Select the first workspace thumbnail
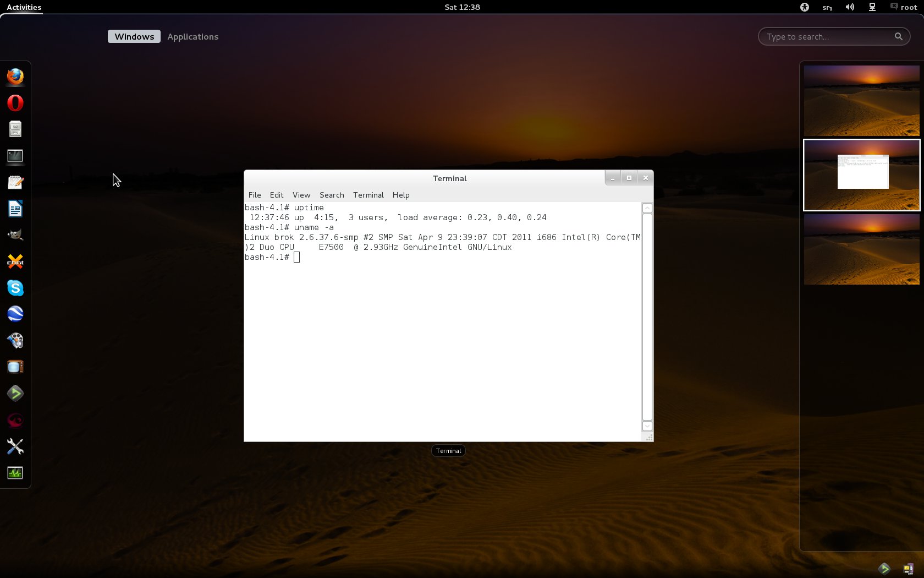 coord(861,101)
